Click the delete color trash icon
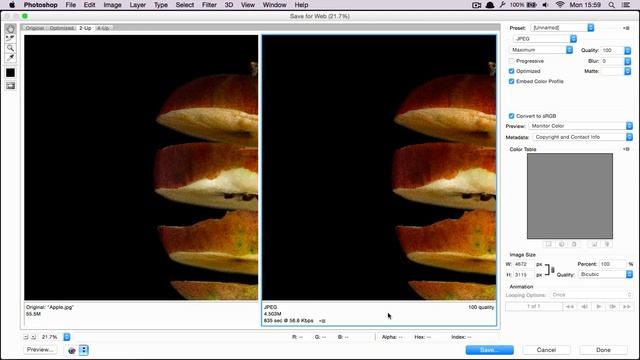This screenshot has width=640, height=360. (x=607, y=244)
